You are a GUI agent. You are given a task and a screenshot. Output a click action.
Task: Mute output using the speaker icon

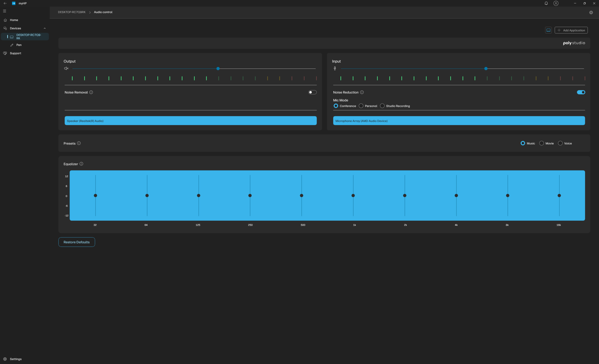66,69
